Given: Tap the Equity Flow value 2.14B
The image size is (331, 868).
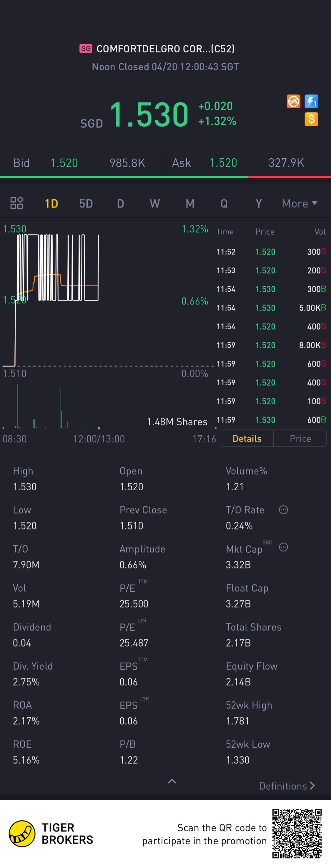Looking at the screenshot, I should tap(238, 682).
